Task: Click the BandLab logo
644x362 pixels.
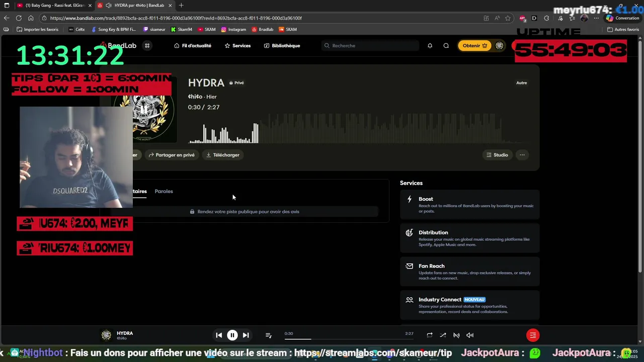Action: [x=119, y=46]
